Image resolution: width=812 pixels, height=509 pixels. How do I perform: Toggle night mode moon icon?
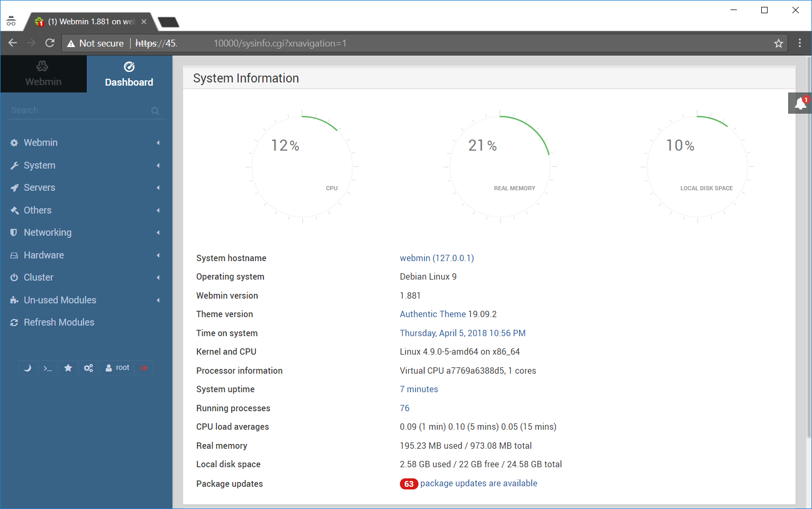click(x=28, y=368)
